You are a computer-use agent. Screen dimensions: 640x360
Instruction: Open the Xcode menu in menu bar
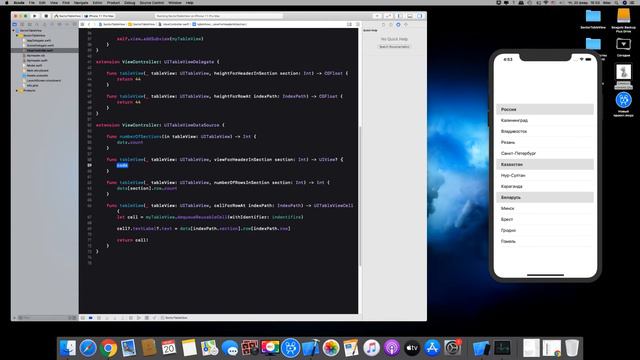point(19,2)
